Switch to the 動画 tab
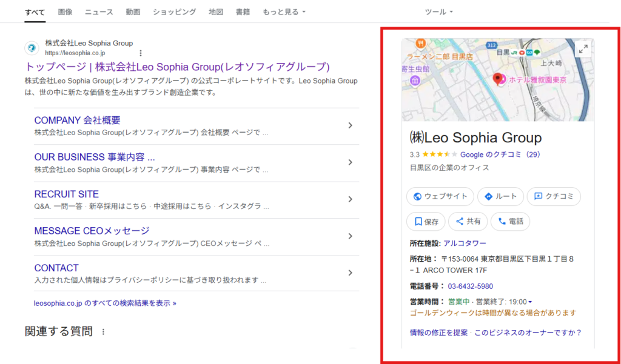This screenshot has height=364, width=621. coord(133,12)
